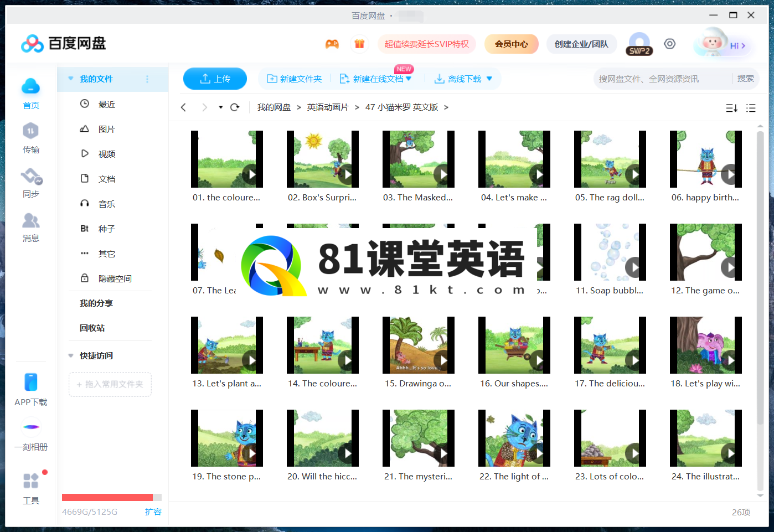This screenshot has height=532, width=774.
Task: Click 我的网盘 in the breadcrumb
Action: pos(274,107)
